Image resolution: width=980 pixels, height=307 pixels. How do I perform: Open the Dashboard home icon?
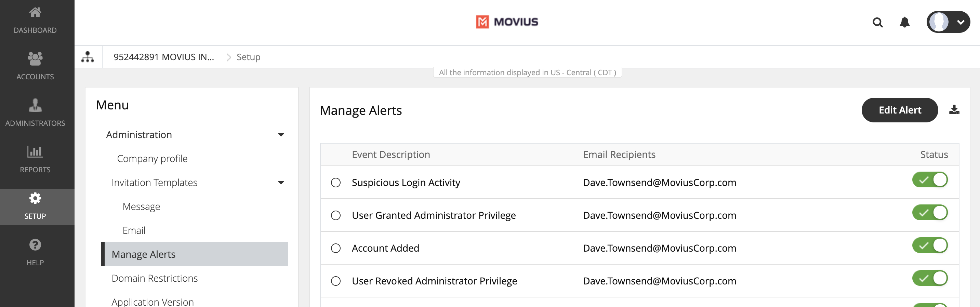coord(35,13)
